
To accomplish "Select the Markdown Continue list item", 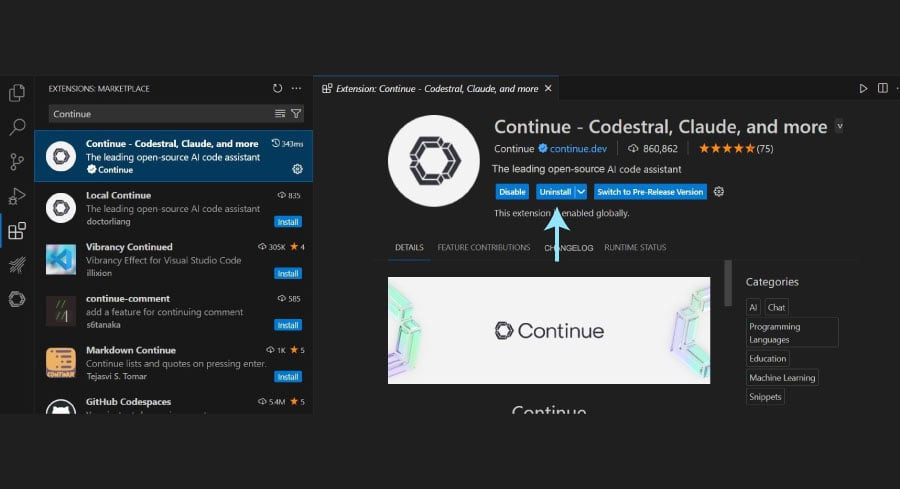I will click(173, 363).
